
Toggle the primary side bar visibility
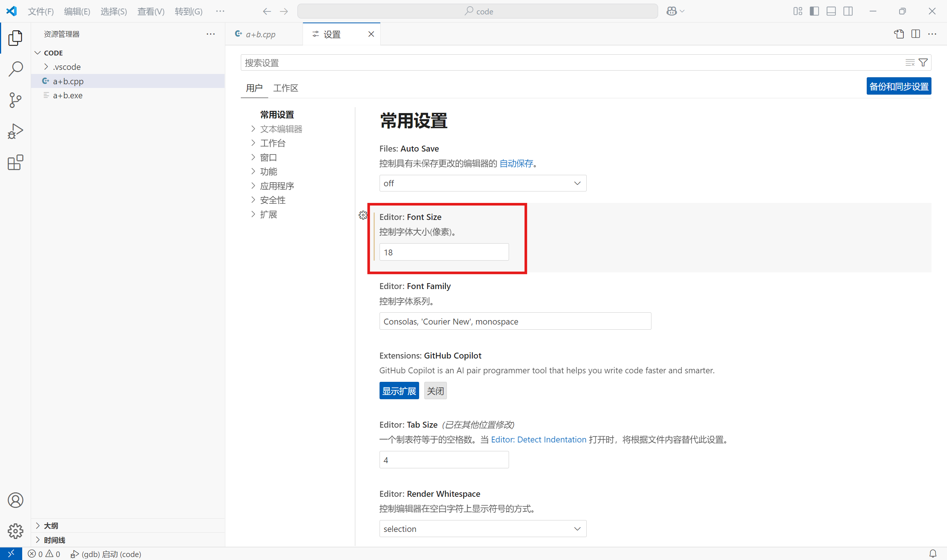815,11
